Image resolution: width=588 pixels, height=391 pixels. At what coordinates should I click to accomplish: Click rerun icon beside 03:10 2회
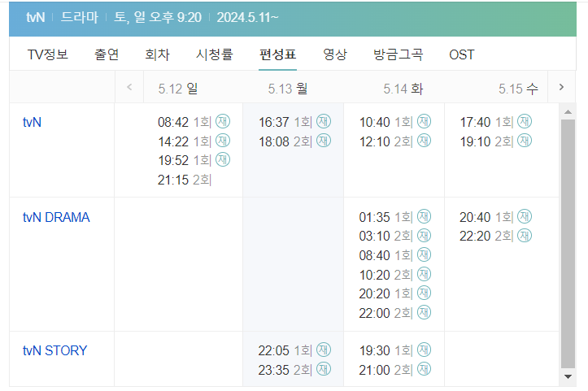pyautogui.click(x=425, y=236)
